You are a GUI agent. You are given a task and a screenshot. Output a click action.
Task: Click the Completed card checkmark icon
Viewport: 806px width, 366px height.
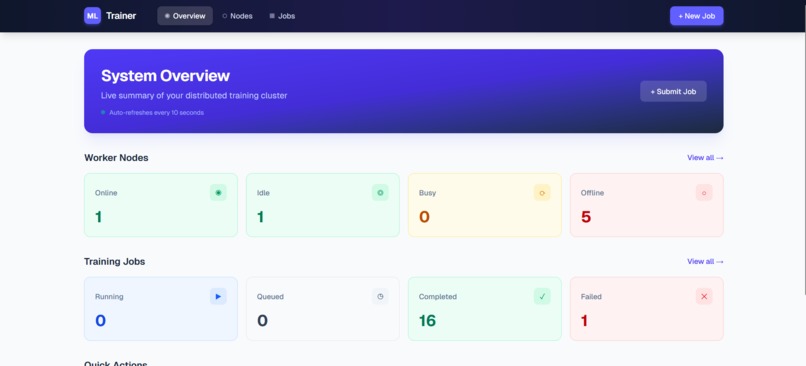pyautogui.click(x=542, y=297)
